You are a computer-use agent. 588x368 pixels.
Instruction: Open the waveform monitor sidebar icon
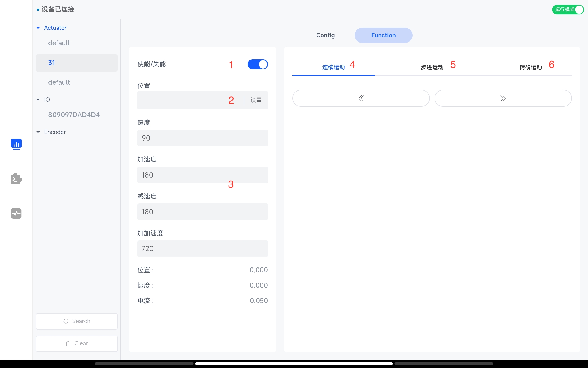pos(16,213)
